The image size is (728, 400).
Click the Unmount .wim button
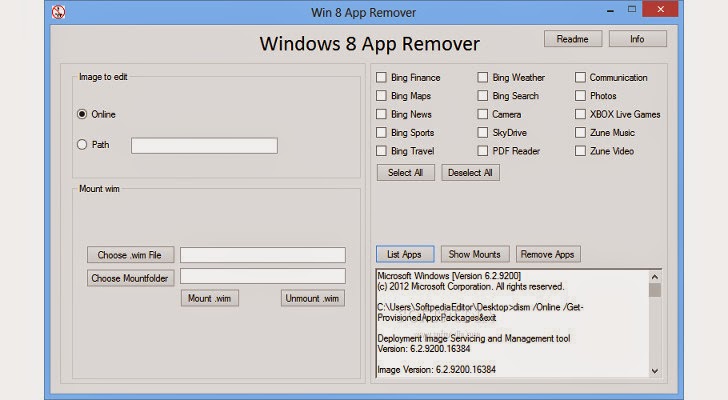point(313,298)
